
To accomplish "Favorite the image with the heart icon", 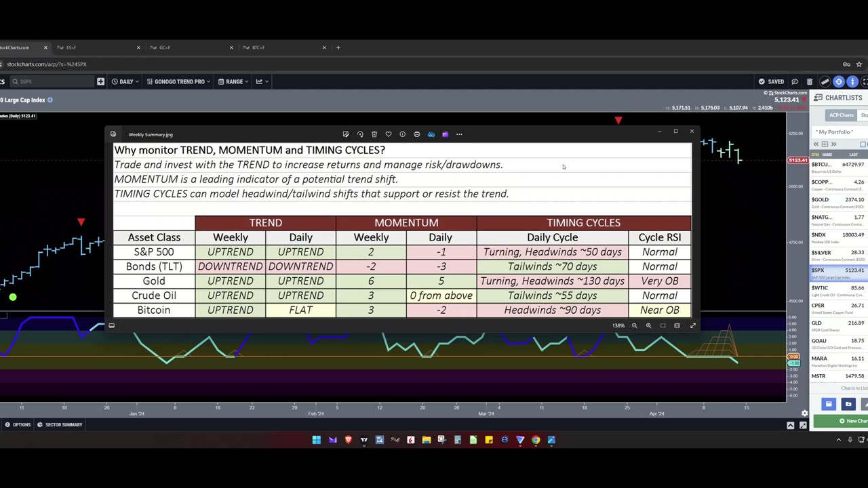I will tap(389, 134).
